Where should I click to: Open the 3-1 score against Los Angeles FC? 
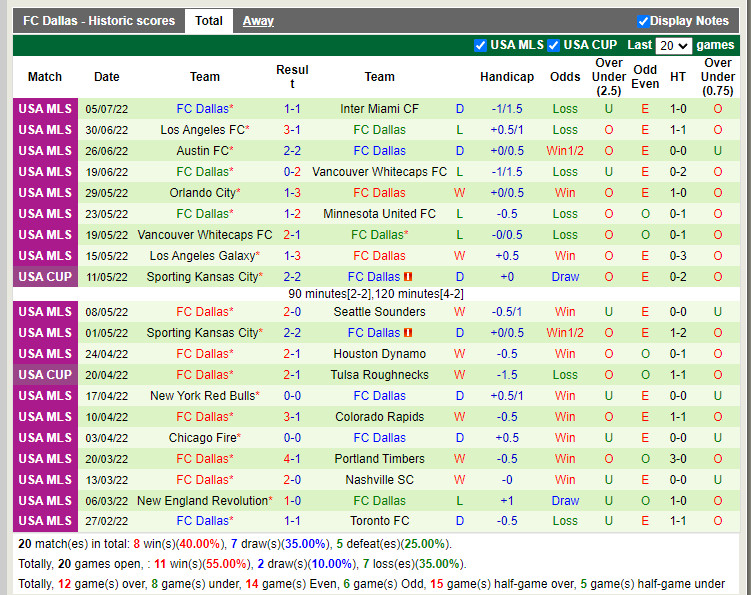point(292,130)
